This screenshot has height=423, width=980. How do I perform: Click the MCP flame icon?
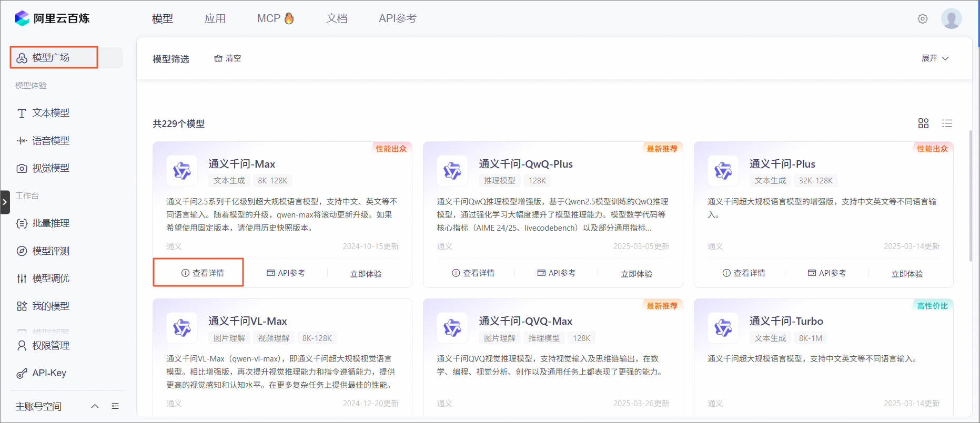point(289,18)
